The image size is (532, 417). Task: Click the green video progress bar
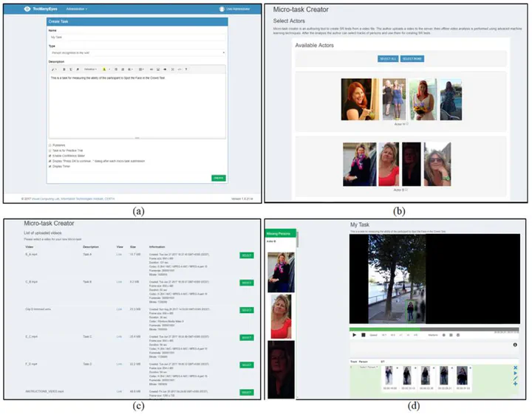[x=384, y=329]
